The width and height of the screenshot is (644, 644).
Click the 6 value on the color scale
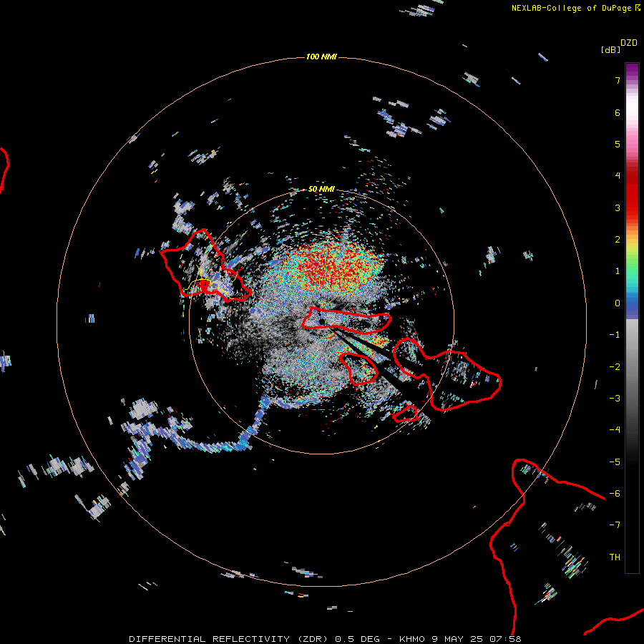coord(618,112)
